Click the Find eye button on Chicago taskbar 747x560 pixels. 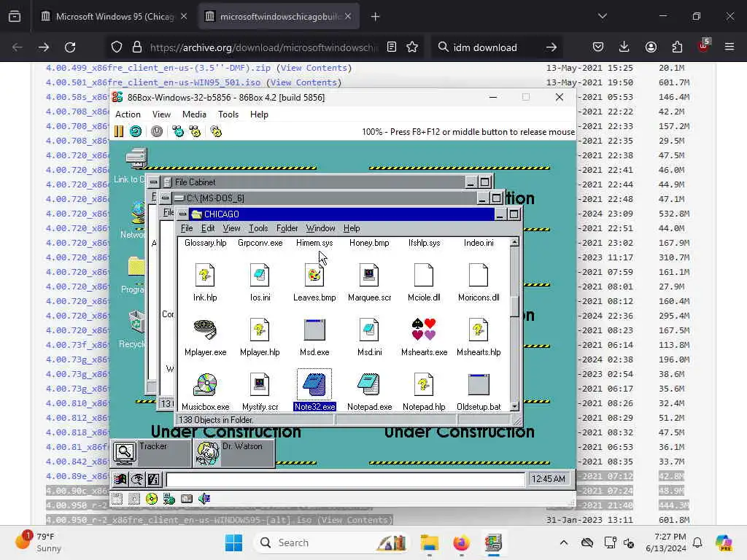(137, 479)
